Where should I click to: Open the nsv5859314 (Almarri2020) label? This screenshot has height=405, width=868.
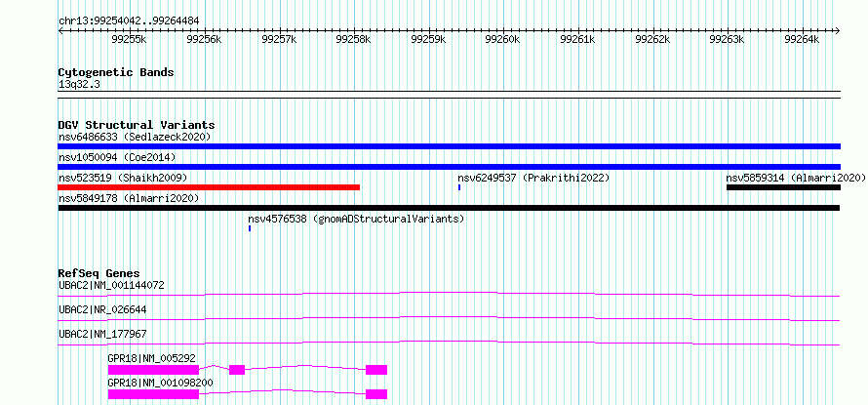pyautogui.click(x=796, y=178)
